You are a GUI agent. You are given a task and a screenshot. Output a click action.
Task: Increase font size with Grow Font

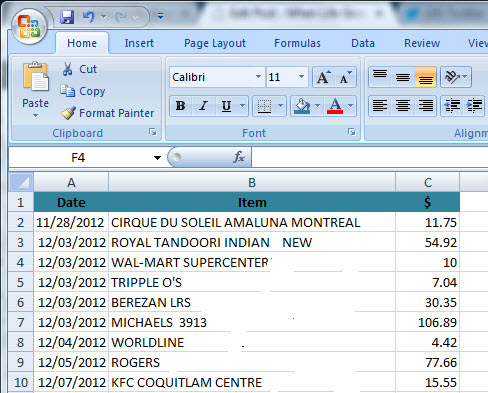coord(323,77)
